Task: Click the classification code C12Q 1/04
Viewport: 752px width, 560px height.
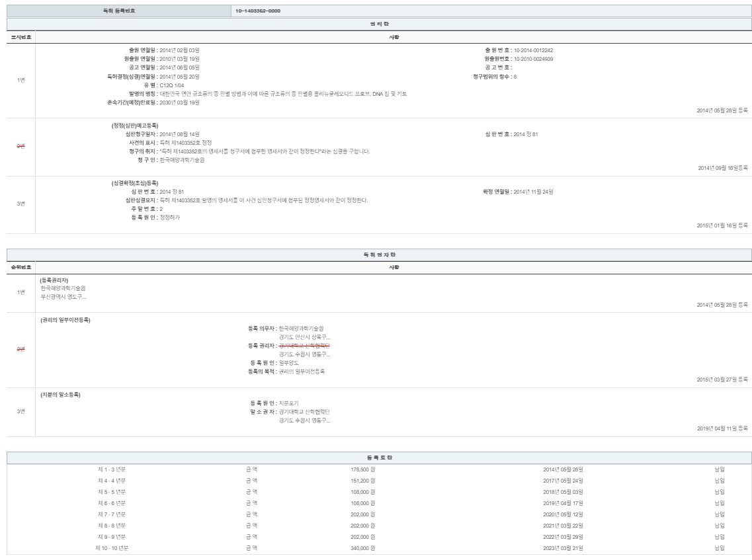Action: [172, 85]
